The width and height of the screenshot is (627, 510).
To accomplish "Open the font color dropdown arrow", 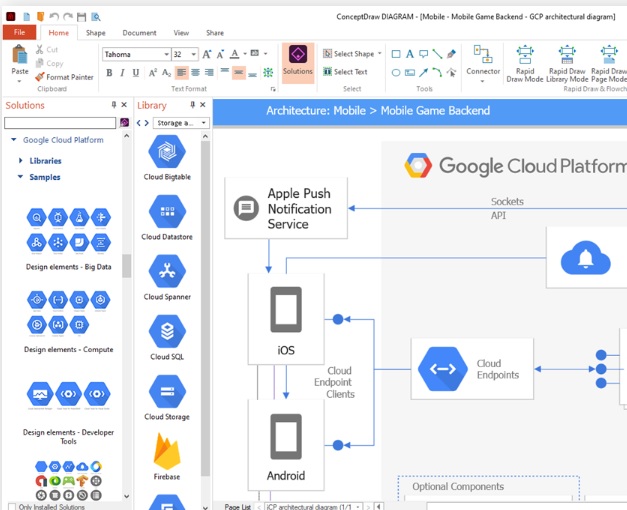I will pyautogui.click(x=245, y=54).
